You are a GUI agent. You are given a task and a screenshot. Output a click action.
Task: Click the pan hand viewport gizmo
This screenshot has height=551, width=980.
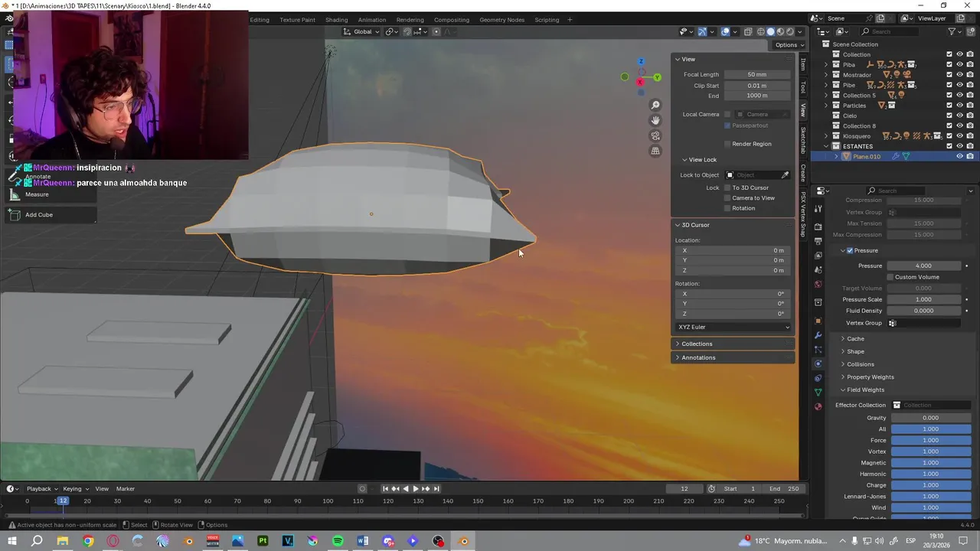[655, 120]
